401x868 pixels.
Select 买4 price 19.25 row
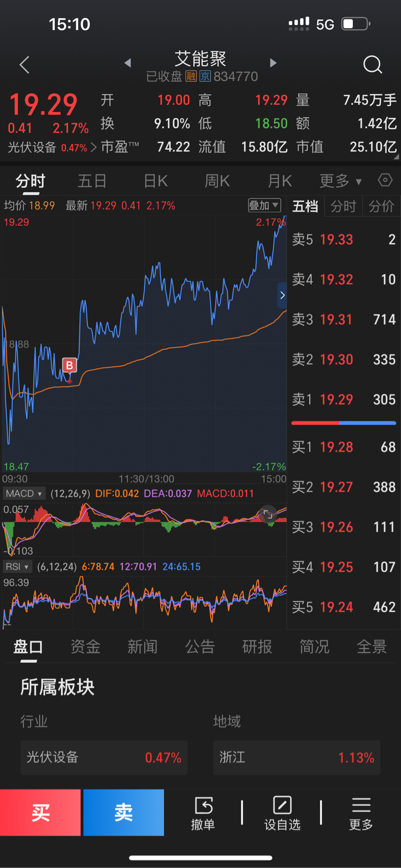pyautogui.click(x=344, y=567)
